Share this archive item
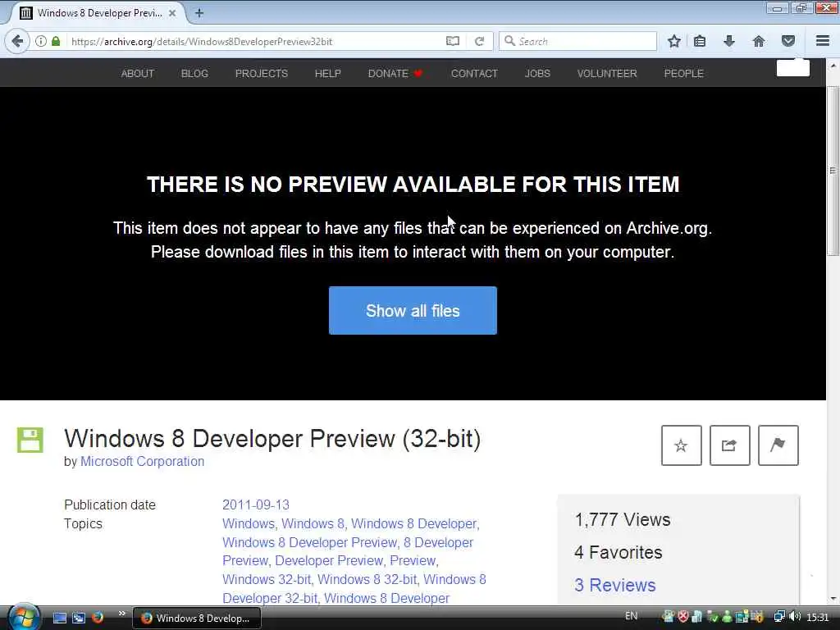Screen dimensions: 840x630 click(x=729, y=445)
